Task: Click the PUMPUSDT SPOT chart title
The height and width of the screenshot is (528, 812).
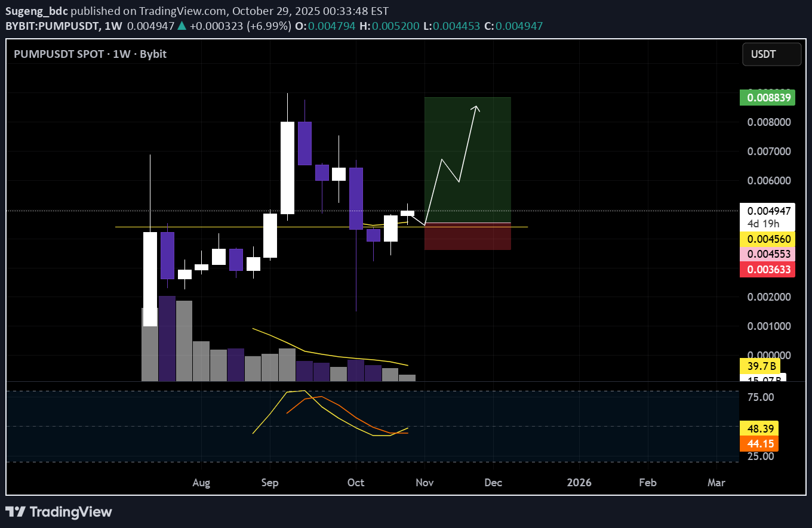Action: coord(90,54)
